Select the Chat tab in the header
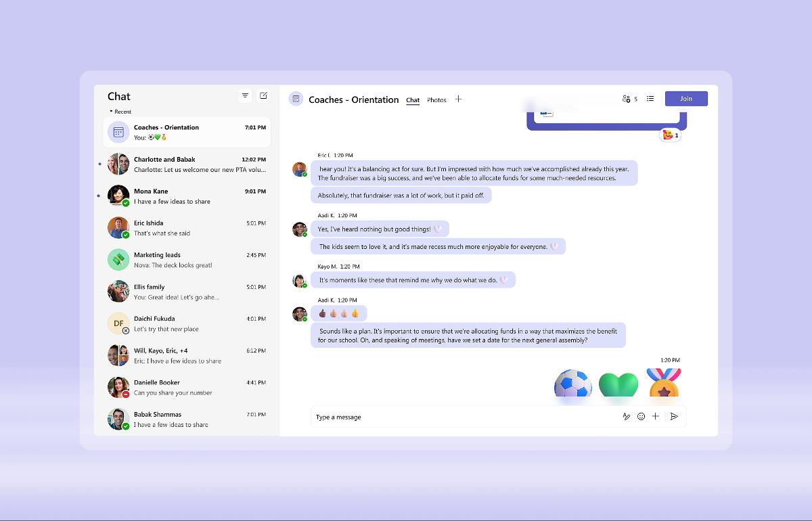 point(413,99)
